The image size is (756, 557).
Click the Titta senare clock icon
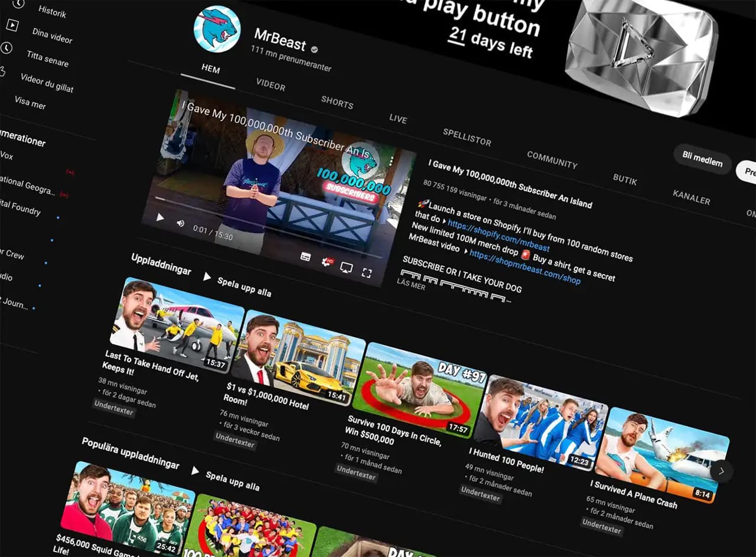6,48
